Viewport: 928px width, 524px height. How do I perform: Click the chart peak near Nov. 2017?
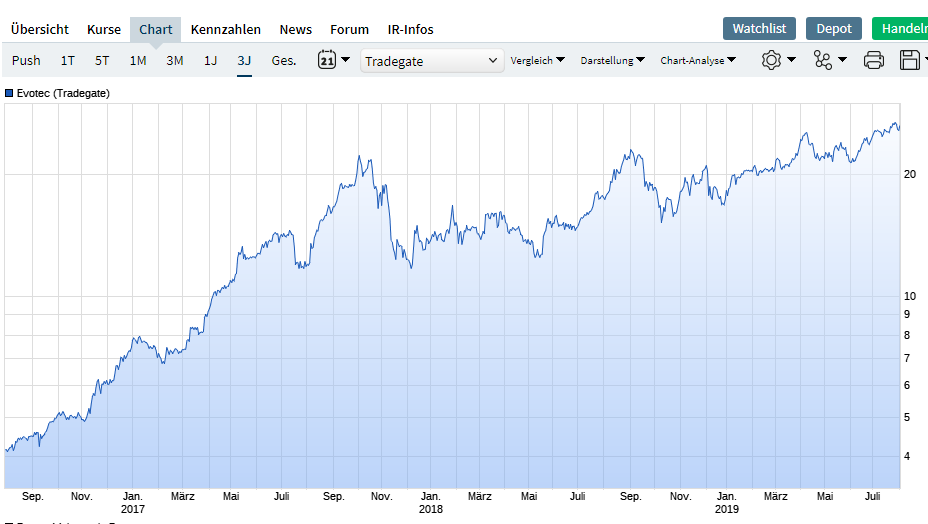coord(359,157)
